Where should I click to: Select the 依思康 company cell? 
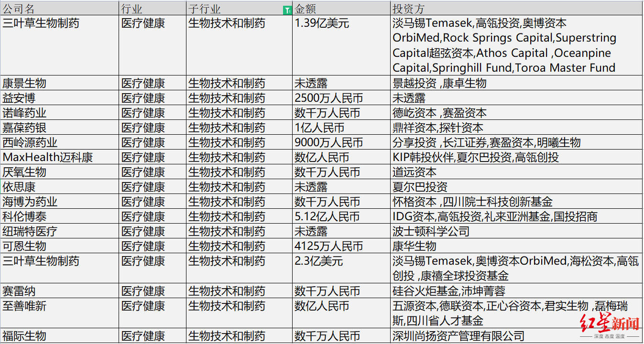click(x=59, y=187)
